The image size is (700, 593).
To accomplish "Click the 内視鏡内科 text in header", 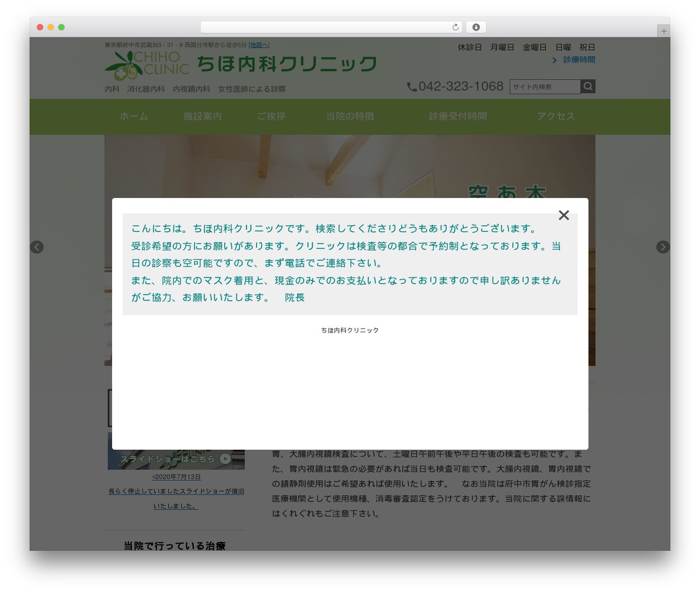I will coord(191,89).
